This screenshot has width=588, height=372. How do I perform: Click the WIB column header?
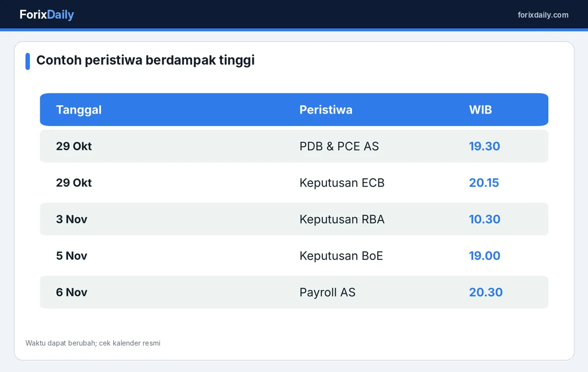(x=480, y=110)
